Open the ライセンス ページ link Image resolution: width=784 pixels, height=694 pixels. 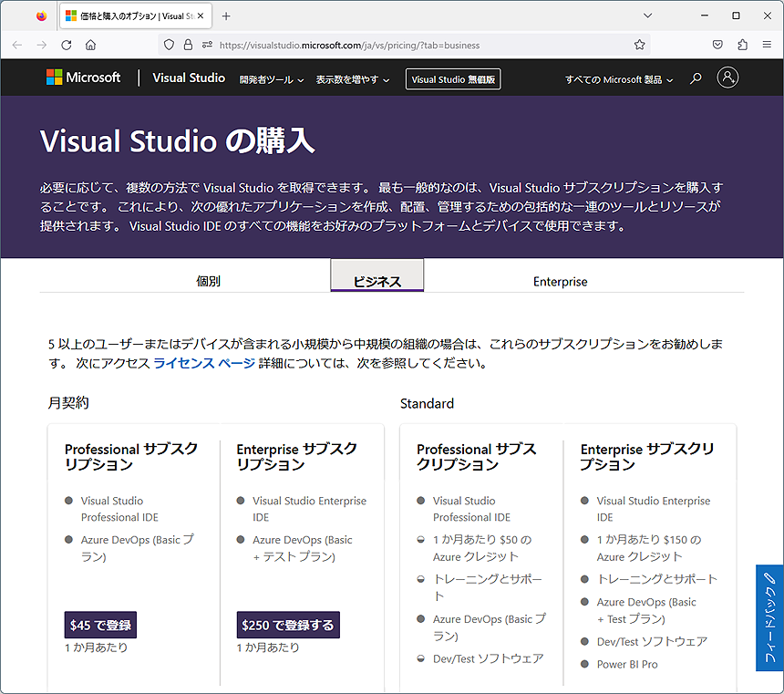203,363
